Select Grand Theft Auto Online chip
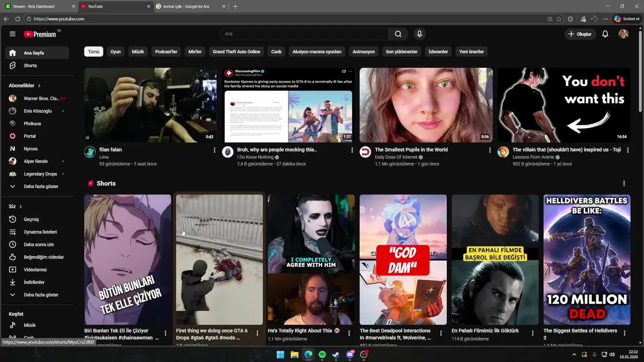644x362 pixels. pyautogui.click(x=236, y=52)
